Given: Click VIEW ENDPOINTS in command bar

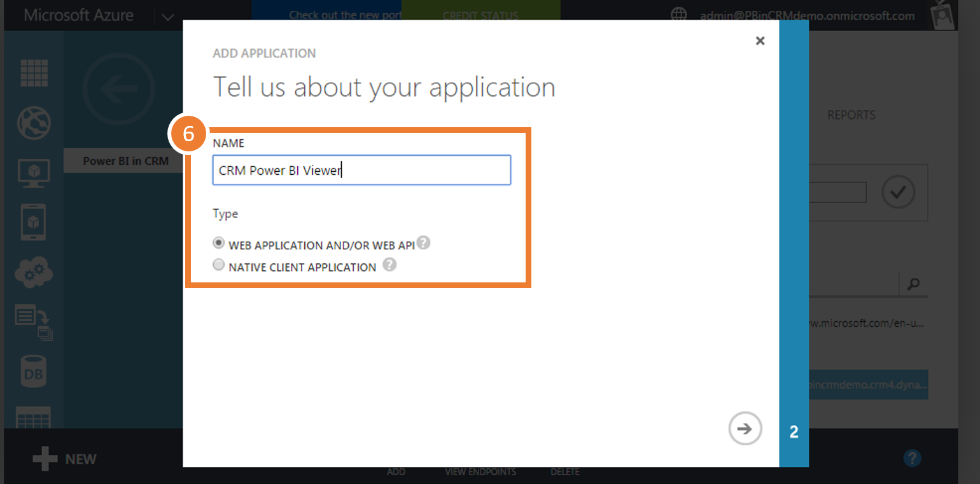Looking at the screenshot, I should (x=480, y=472).
